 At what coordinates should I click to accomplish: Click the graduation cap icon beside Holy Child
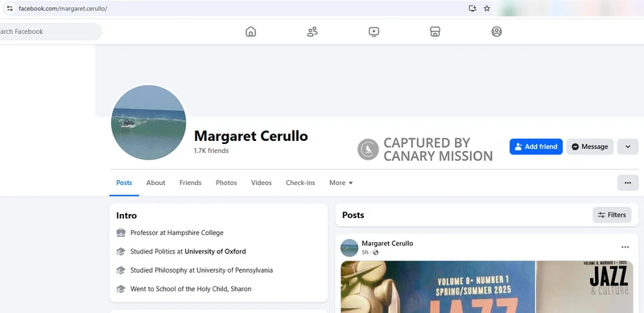click(x=121, y=289)
